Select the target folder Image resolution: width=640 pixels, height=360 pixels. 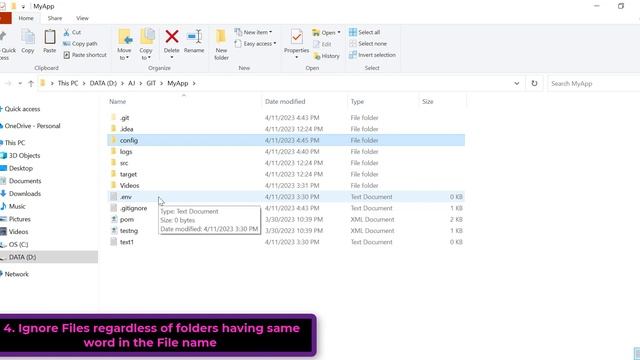(x=286, y=174)
